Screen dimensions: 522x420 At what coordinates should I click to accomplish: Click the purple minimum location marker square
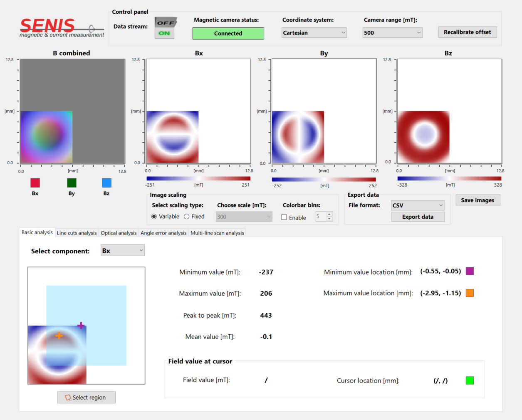[x=470, y=271]
